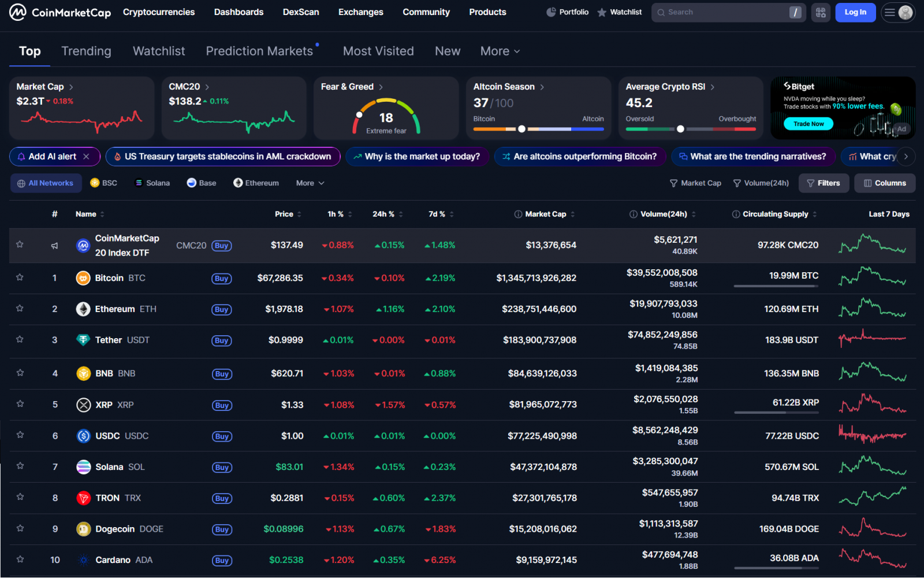Screen dimensions: 924x578
Task: Toggle the watchlist star for Solana
Action: [20, 466]
